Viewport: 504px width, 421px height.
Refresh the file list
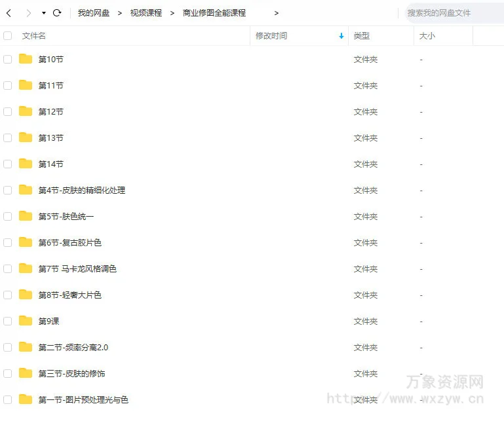click(57, 13)
